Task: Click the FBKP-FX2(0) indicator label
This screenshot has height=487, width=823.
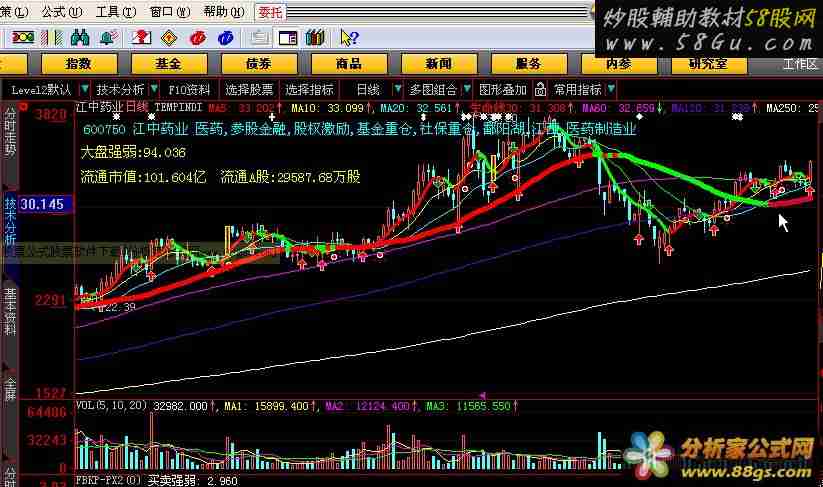Action: pyautogui.click(x=109, y=480)
